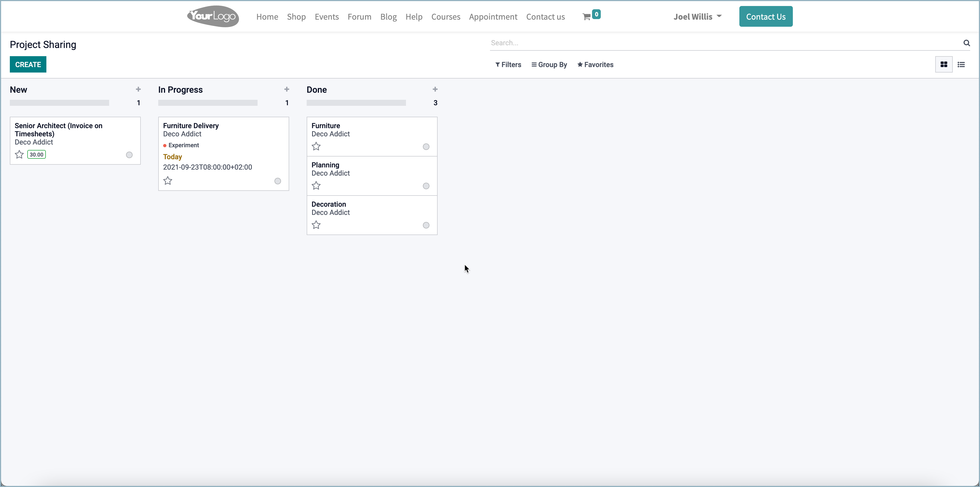This screenshot has height=487, width=980.
Task: Open the search magnifier icon
Action: (x=967, y=43)
